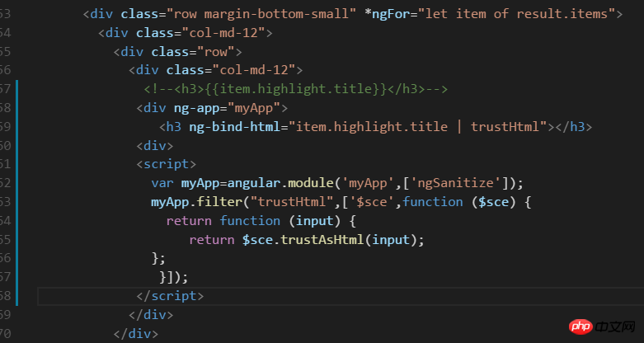644x343 pixels.
Task: Click the opening <script> tag
Action: [167, 164]
